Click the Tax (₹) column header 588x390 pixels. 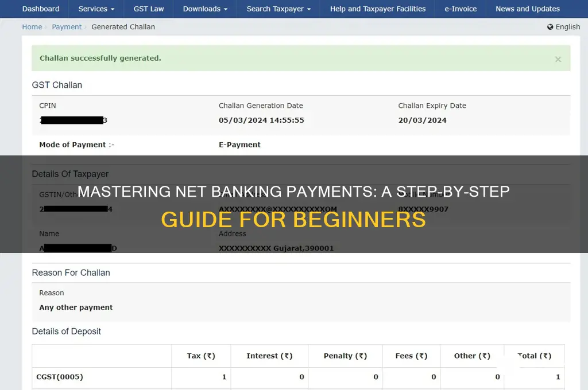(201, 356)
